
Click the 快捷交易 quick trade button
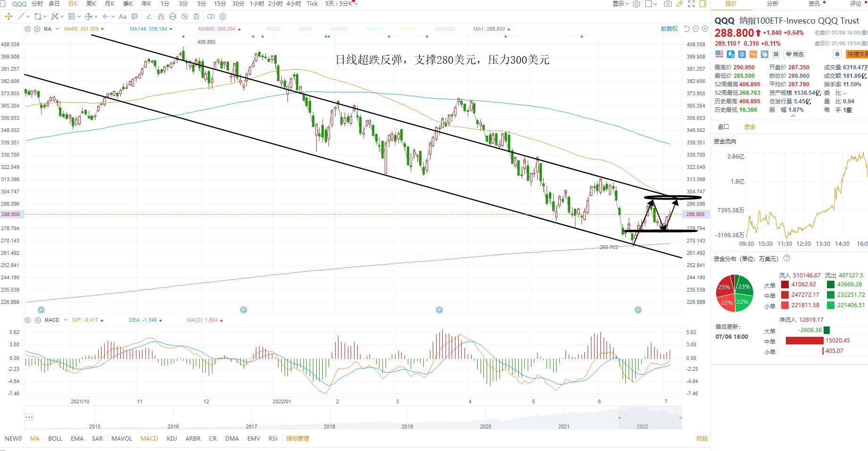click(857, 54)
